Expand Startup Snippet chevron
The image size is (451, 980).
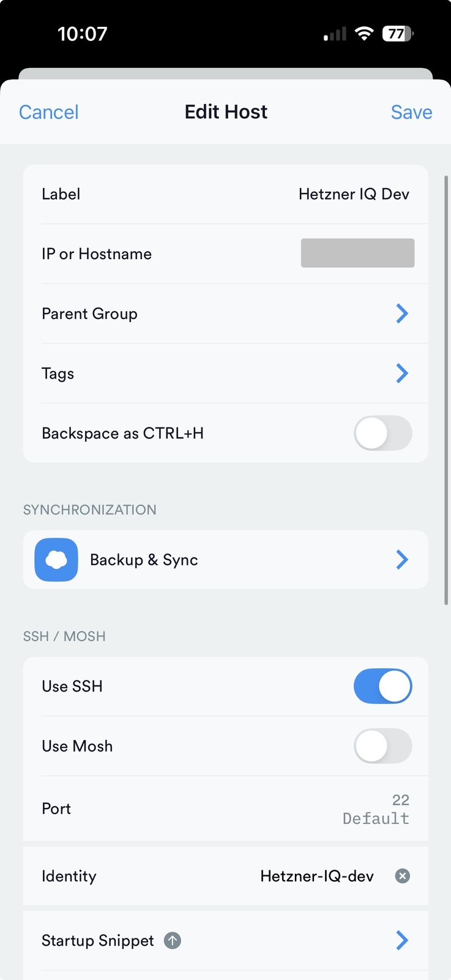(x=402, y=940)
